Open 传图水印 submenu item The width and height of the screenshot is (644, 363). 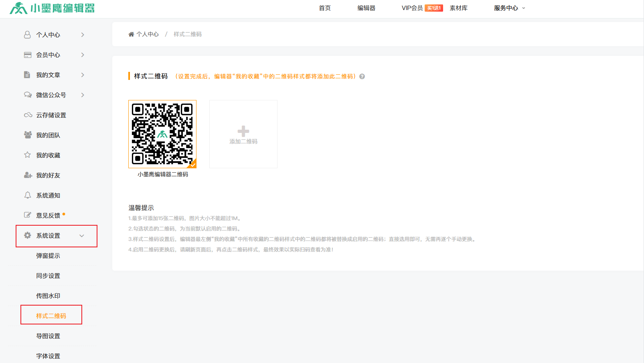pos(48,296)
